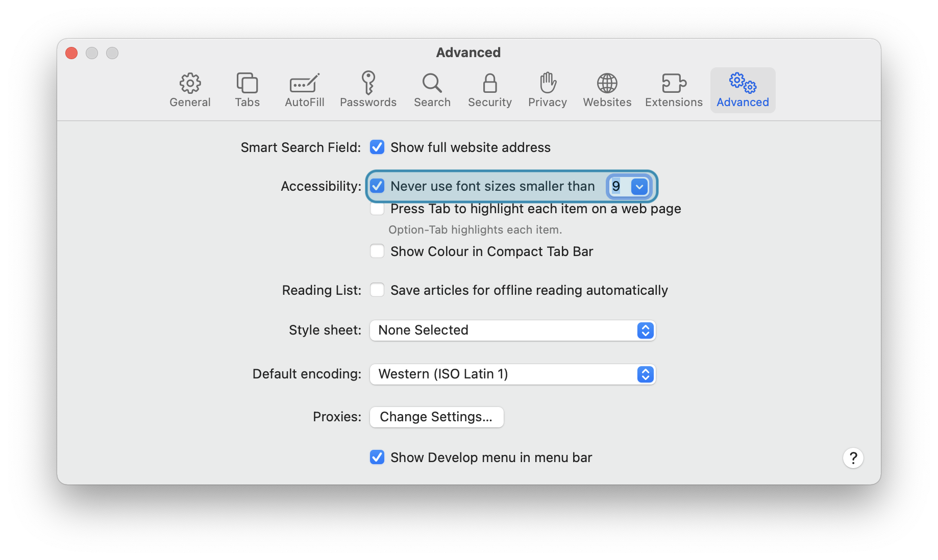Uncheck Show full website address

[x=377, y=147]
